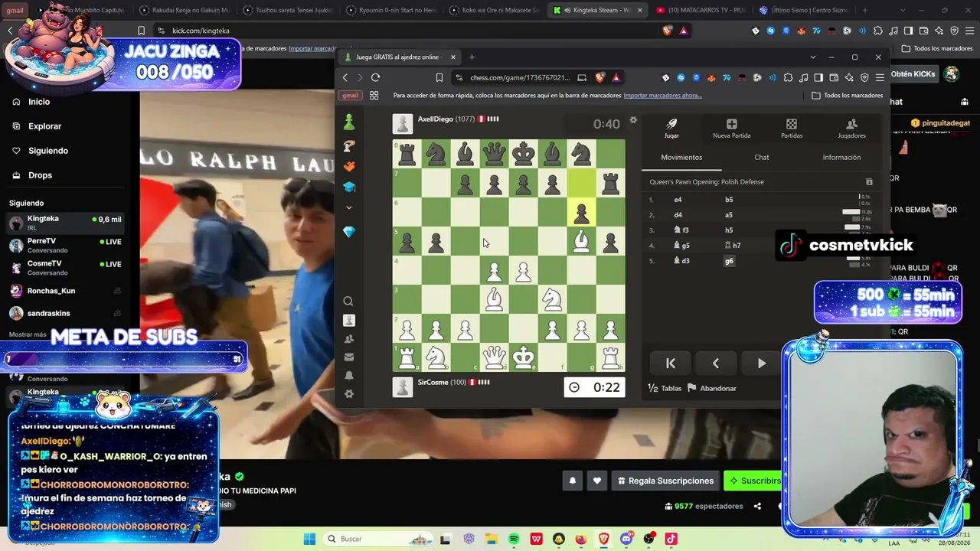The width and height of the screenshot is (980, 551).
Task: Step forward one move in the game
Action: (761, 364)
